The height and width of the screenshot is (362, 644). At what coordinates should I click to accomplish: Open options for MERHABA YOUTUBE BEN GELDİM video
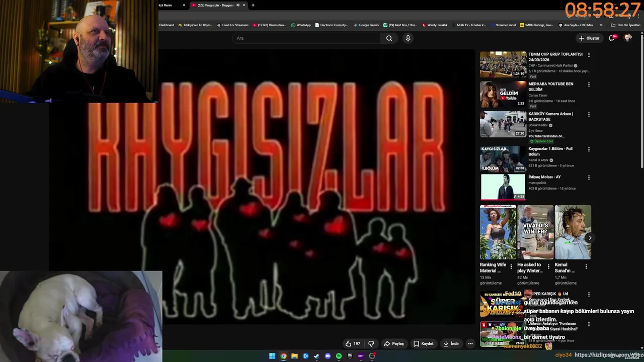tap(589, 84)
